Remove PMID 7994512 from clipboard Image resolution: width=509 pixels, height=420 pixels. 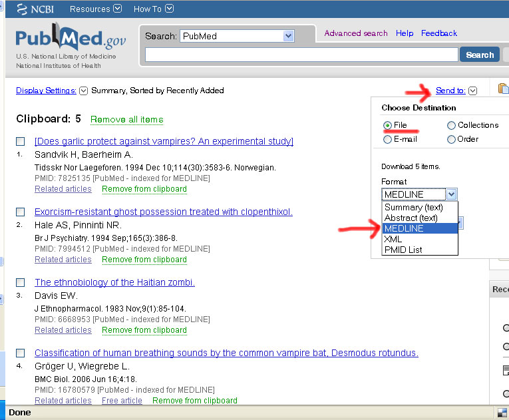[x=144, y=259]
